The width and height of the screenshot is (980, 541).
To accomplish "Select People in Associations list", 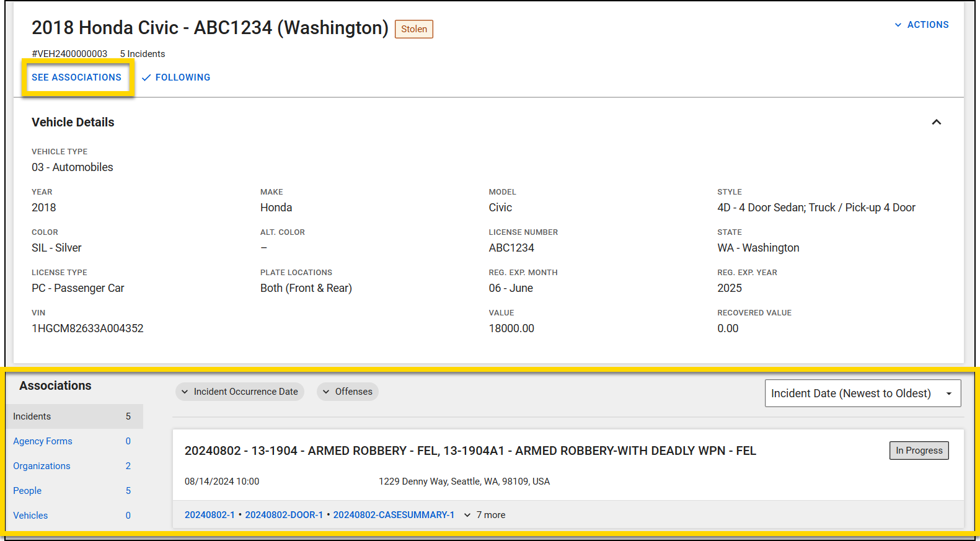I will (27, 491).
